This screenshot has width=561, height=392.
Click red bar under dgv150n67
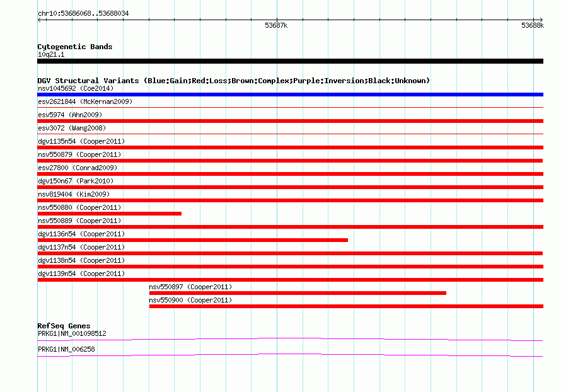290,187
